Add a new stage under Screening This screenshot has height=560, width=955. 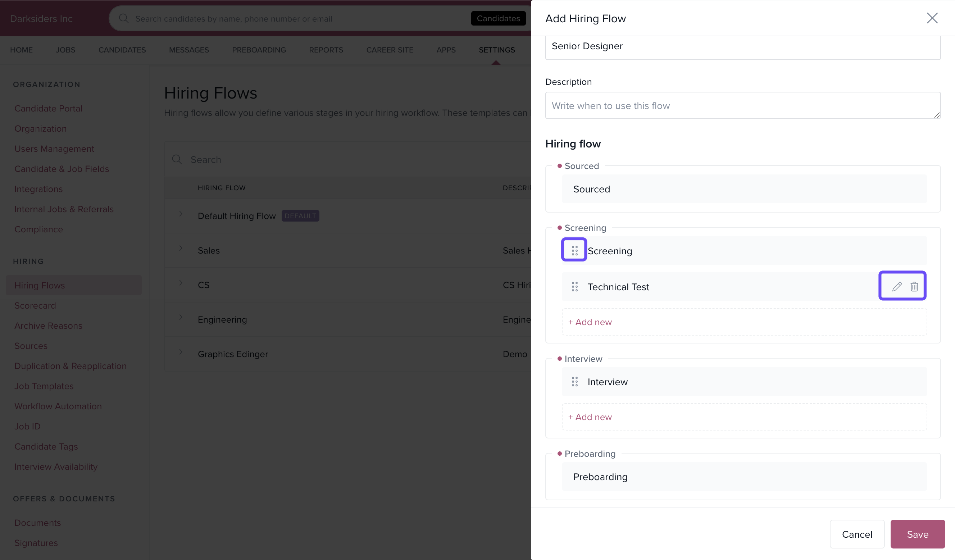pyautogui.click(x=590, y=322)
